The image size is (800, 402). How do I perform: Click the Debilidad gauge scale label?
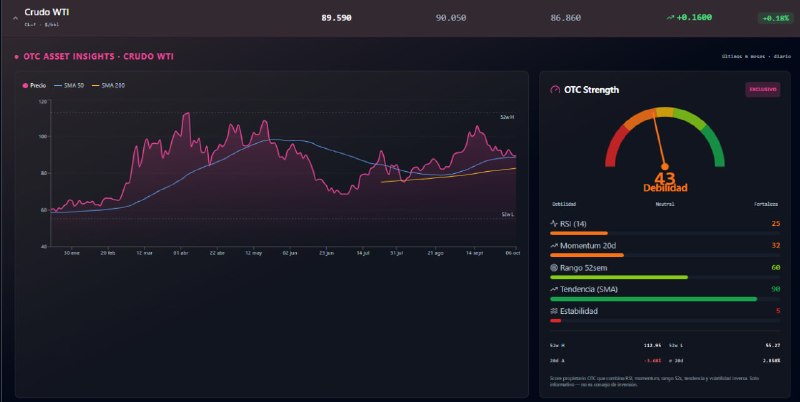pos(564,204)
